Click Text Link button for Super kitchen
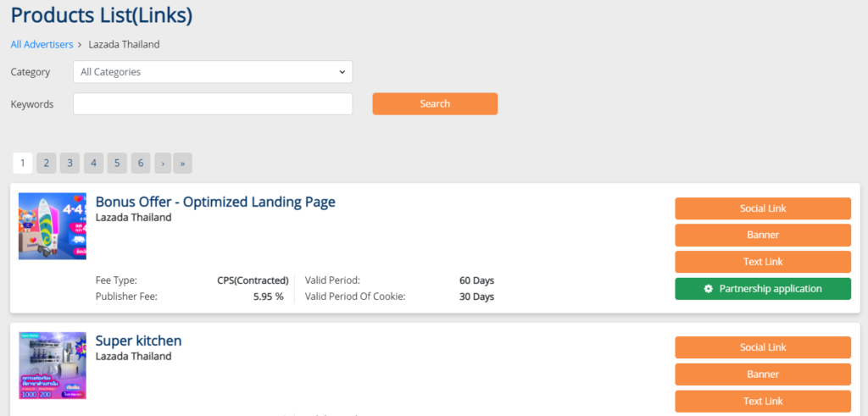 [x=763, y=401]
